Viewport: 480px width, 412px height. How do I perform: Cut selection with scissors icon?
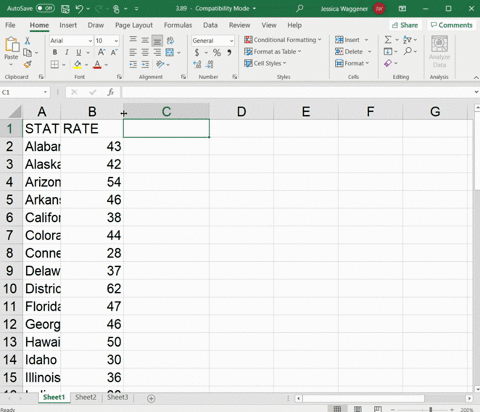tap(27, 41)
